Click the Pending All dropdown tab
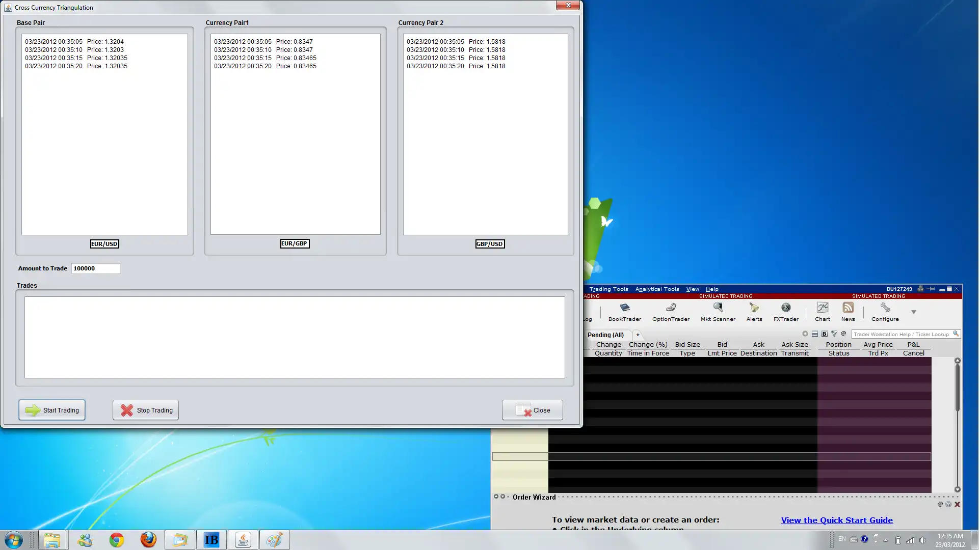This screenshot has width=980, height=550. [605, 334]
